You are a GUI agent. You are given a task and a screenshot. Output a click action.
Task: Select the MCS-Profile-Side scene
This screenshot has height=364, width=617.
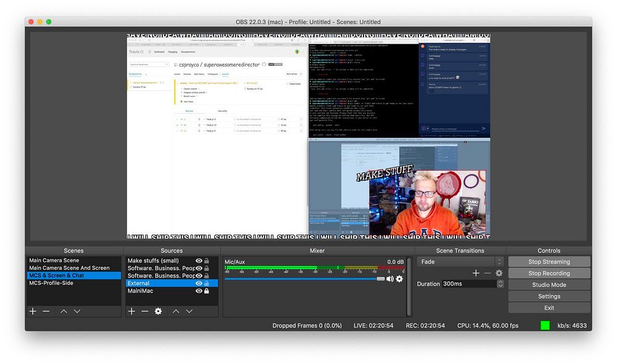[x=51, y=283]
